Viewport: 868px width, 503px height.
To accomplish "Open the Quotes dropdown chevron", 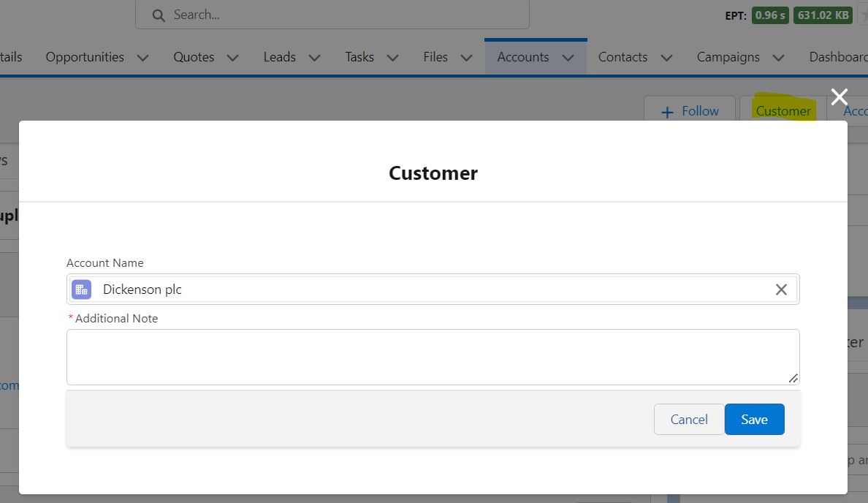I will [232, 56].
